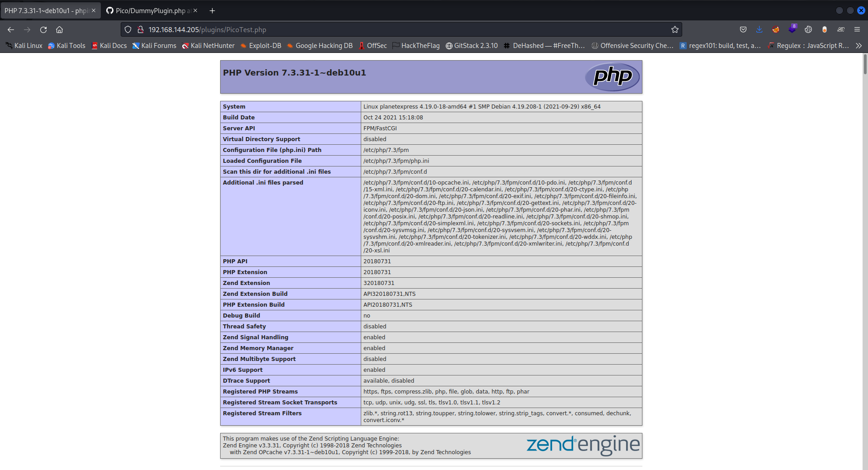Image resolution: width=868 pixels, height=470 pixels.
Task: Click the Virtual Directory Support label
Action: tap(261, 139)
